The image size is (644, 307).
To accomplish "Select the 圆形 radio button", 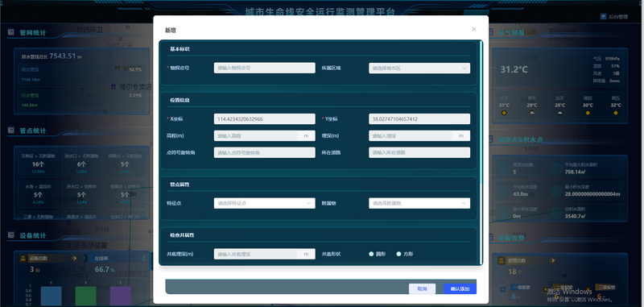I will tap(371, 254).
